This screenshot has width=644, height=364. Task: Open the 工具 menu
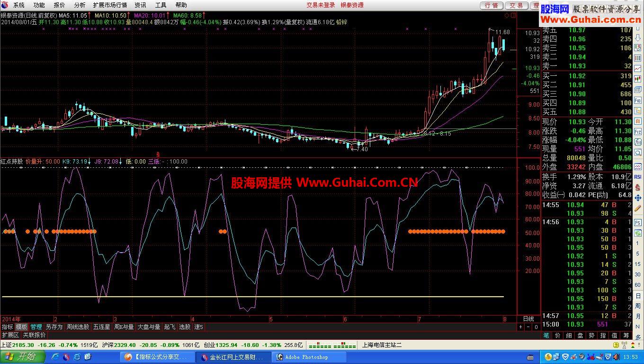pos(161,5)
